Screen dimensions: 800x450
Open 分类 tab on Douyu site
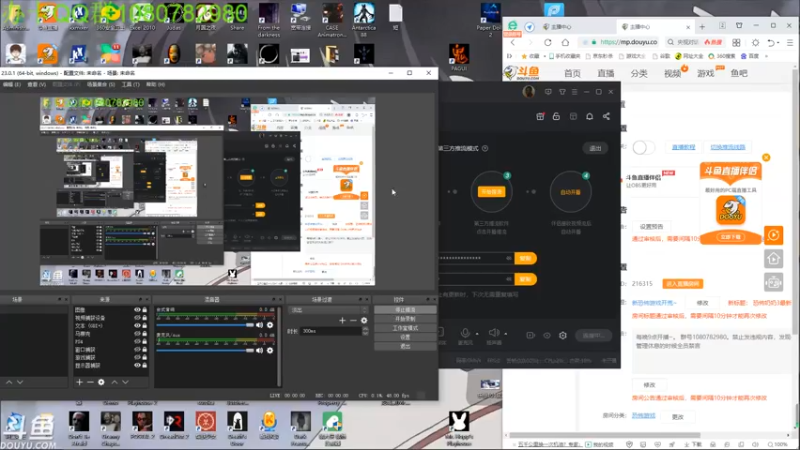tap(639, 73)
